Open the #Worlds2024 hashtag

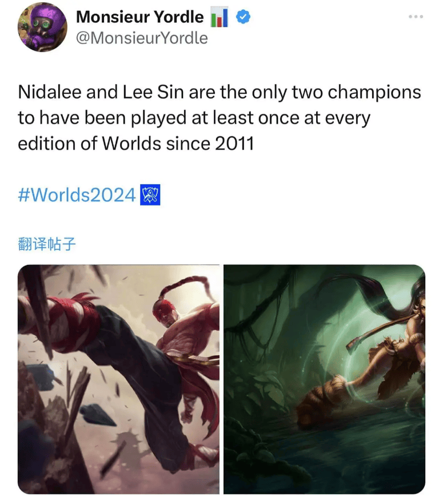(77, 195)
